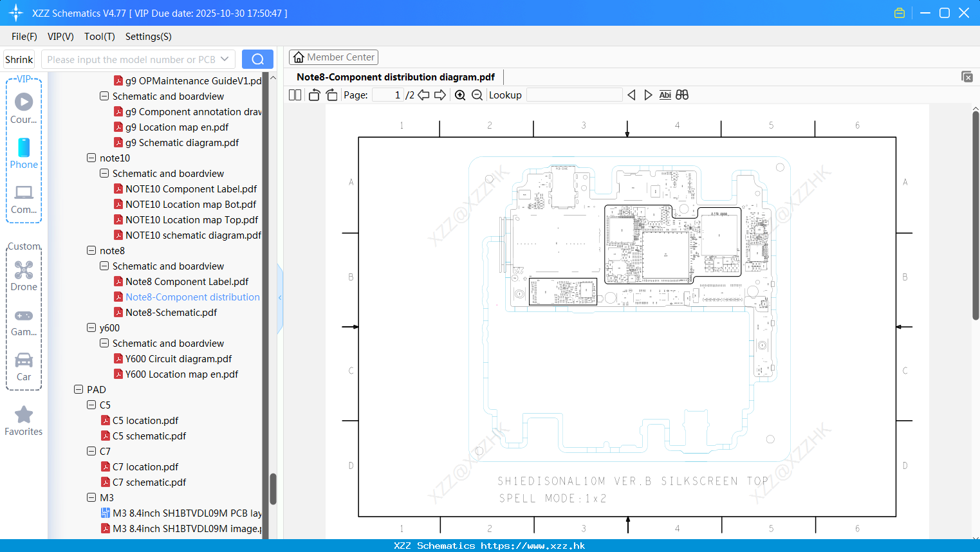This screenshot has height=552, width=980.
Task: Open g9 Location map en.pdf
Action: 177,127
